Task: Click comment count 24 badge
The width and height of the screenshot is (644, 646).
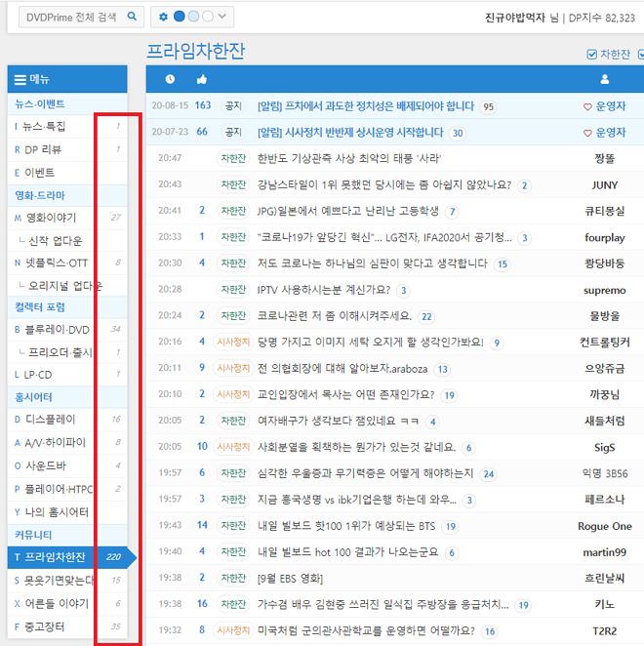Action: (489, 474)
